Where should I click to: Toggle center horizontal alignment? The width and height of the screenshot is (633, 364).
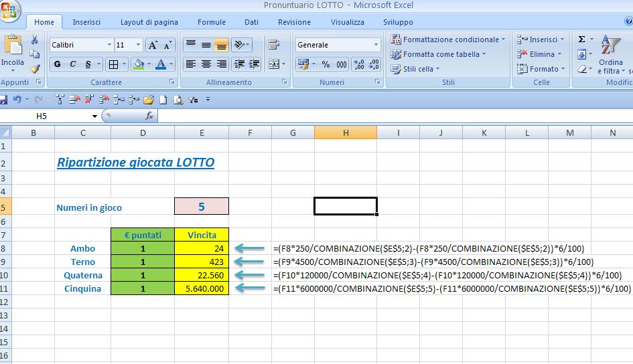click(x=206, y=64)
